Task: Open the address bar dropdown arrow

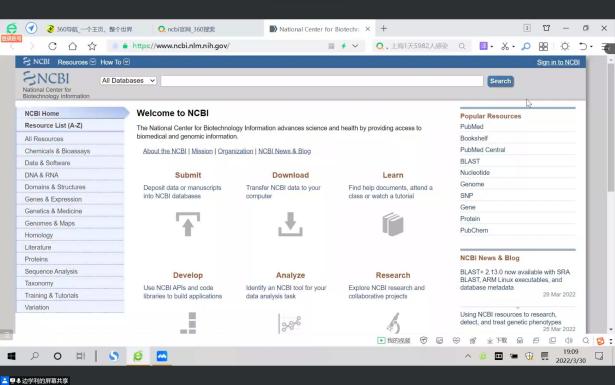Action: (355, 46)
